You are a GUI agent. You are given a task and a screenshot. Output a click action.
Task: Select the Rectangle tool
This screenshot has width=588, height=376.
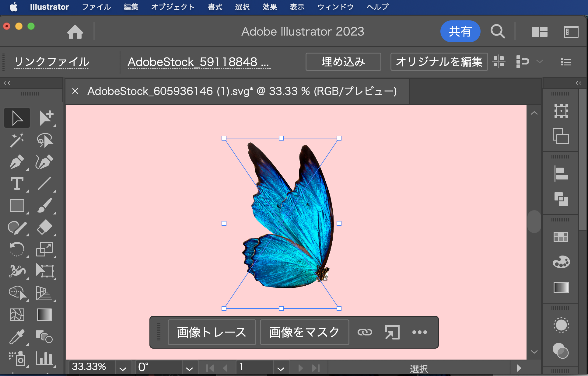coord(17,206)
